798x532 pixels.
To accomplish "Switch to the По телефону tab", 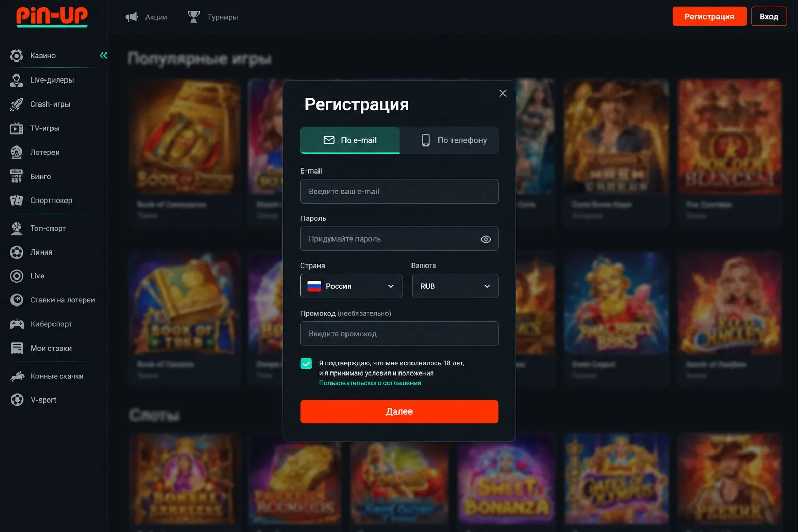I will click(x=449, y=140).
